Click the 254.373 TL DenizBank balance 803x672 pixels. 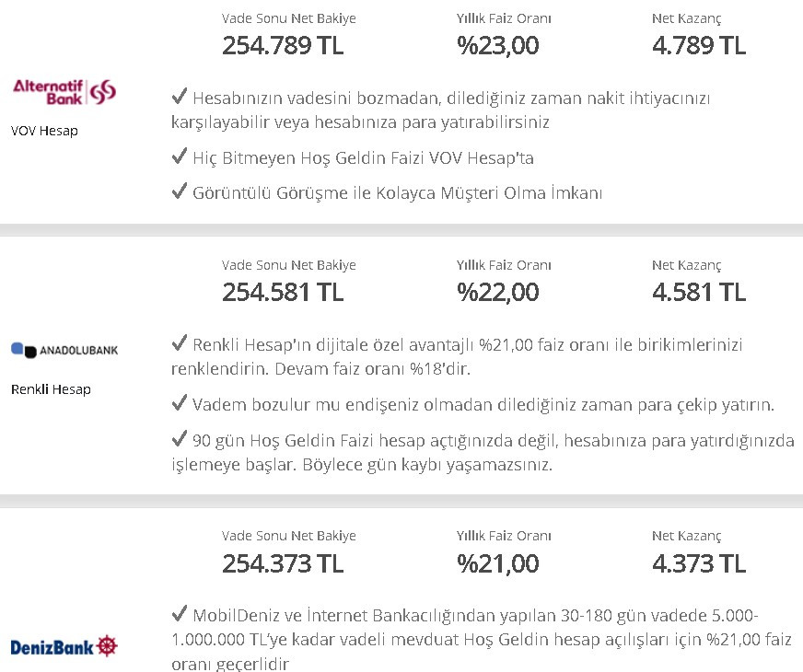[283, 562]
